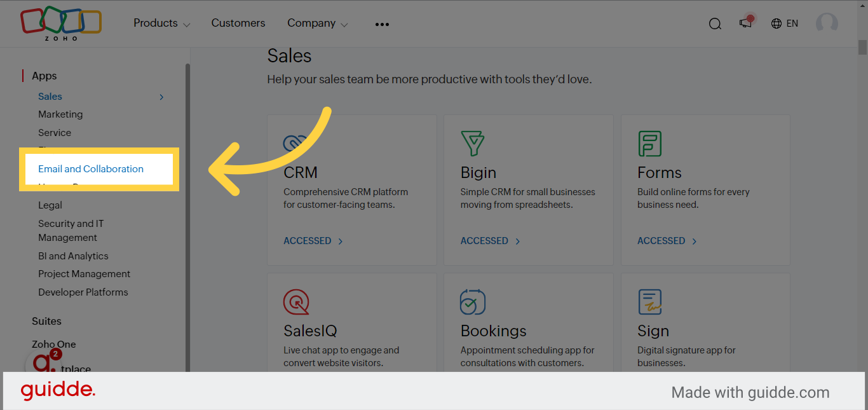This screenshot has width=868, height=410.
Task: Open the CRM card title
Action: [301, 173]
